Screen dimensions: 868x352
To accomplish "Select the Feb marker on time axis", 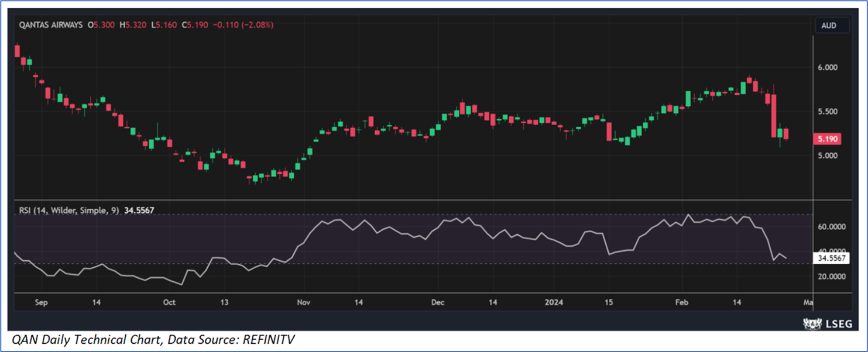I will tap(682, 302).
